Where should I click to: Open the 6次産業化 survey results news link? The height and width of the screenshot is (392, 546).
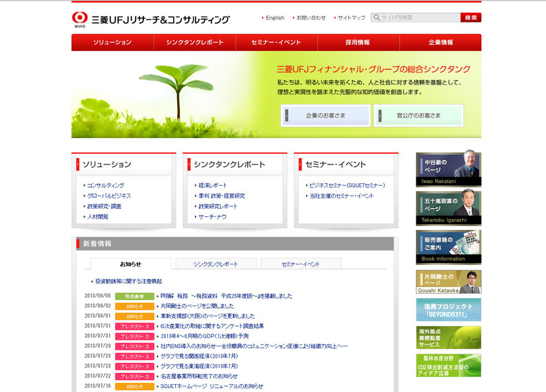pos(212,326)
